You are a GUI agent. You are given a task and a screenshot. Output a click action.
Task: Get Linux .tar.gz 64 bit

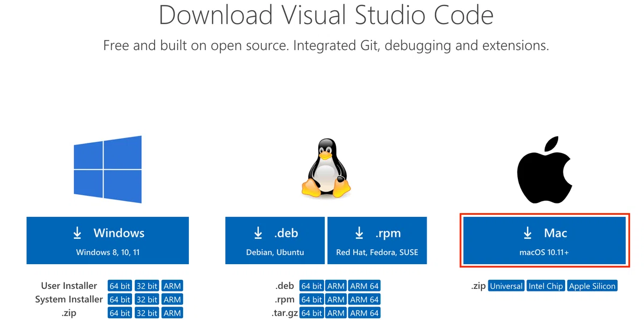(x=312, y=312)
